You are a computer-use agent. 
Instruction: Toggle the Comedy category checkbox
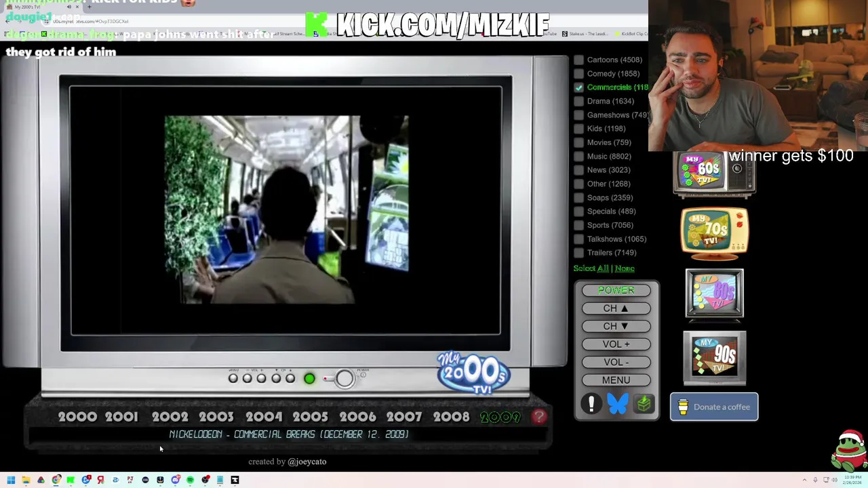tap(578, 73)
